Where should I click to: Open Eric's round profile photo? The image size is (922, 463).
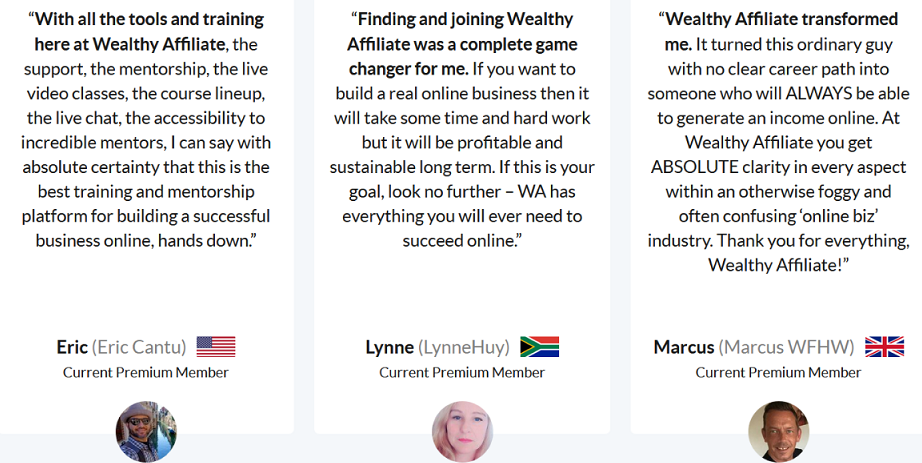146,432
